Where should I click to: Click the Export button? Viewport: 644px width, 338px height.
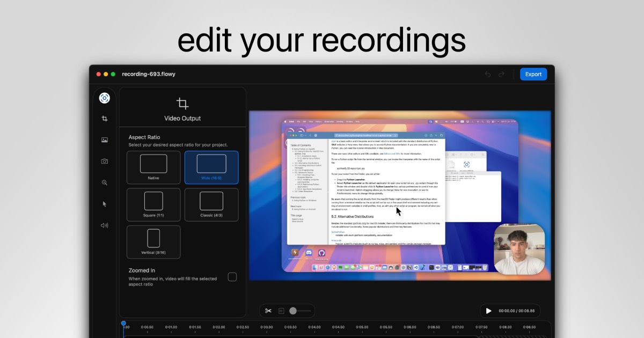(533, 74)
